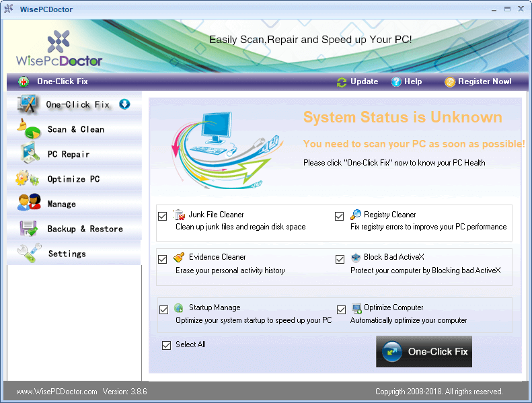Click the red cross icon in purple bar
The width and height of the screenshot is (532, 403).
24,81
